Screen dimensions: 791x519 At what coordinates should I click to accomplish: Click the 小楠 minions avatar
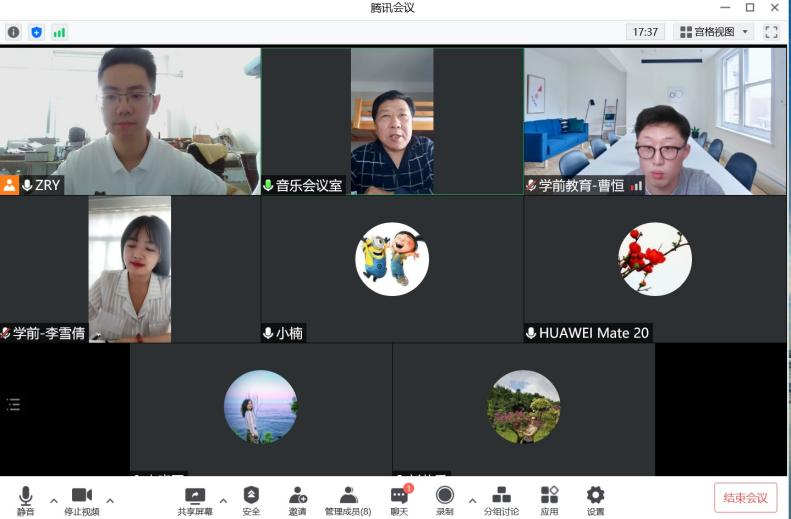click(x=392, y=259)
